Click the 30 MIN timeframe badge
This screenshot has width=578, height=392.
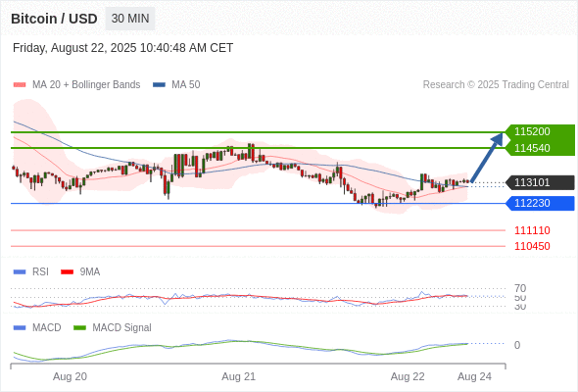click(130, 19)
